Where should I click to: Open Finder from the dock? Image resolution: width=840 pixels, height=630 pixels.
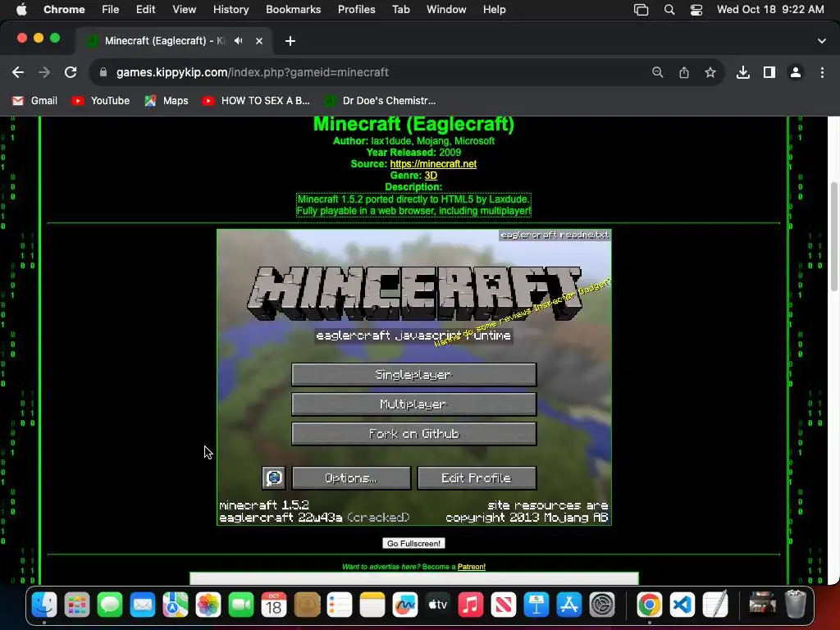44,605
